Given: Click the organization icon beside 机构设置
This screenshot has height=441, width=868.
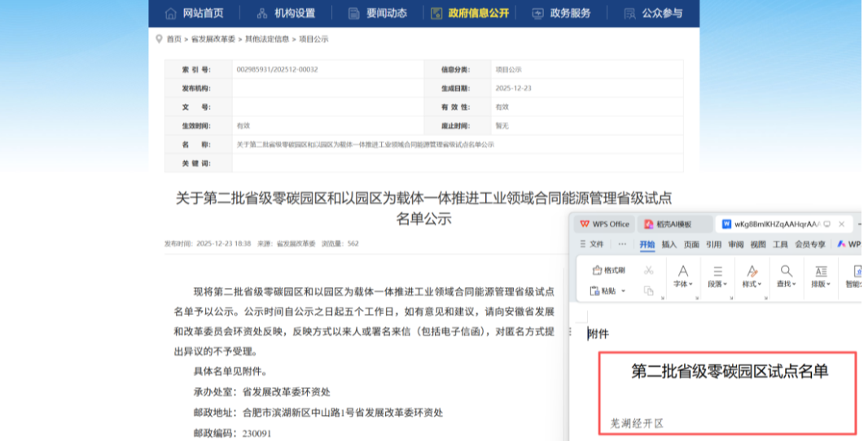Looking at the screenshot, I should [x=262, y=13].
